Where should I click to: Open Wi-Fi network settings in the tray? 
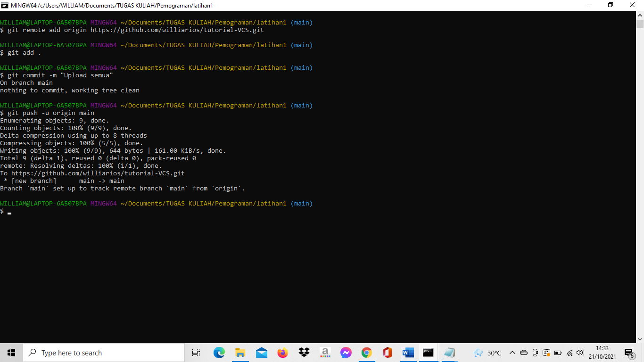pos(570,353)
